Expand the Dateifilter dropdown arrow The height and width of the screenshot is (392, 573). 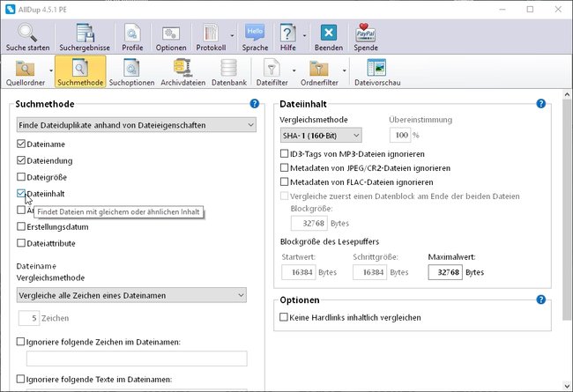(294, 70)
